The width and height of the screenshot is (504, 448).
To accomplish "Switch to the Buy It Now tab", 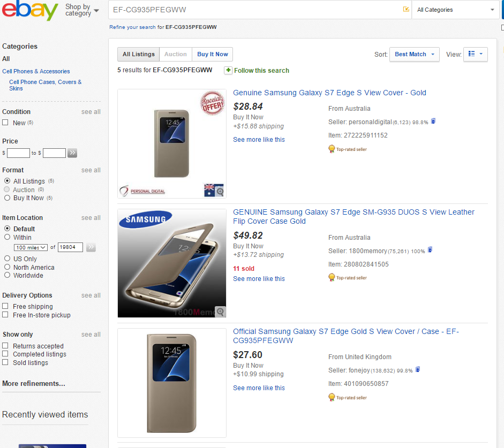I will [x=212, y=54].
